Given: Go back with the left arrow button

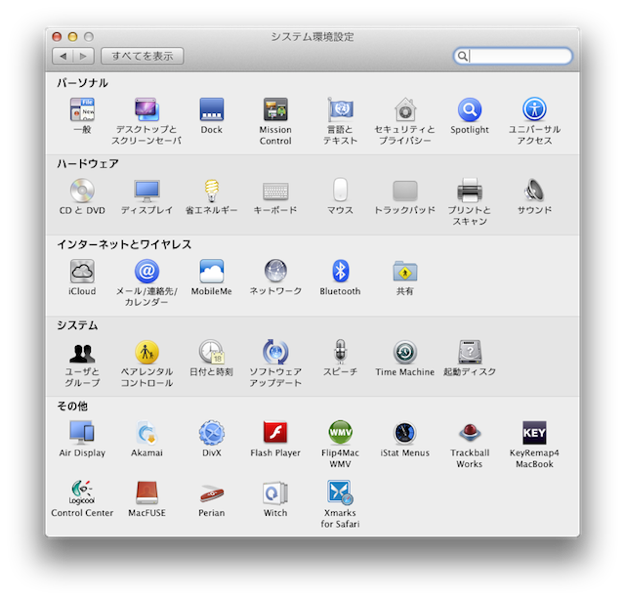Looking at the screenshot, I should tap(63, 56).
